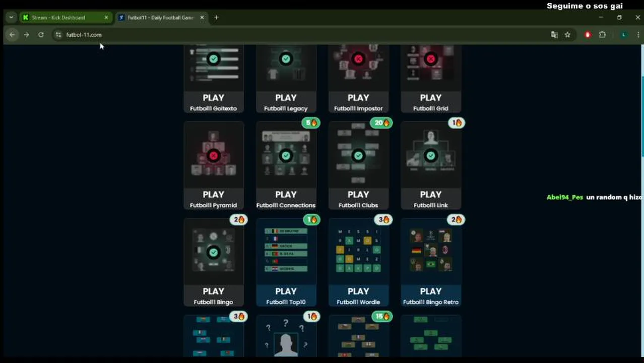Click the browser forward arrow
Image resolution: width=644 pixels, height=363 pixels.
(x=26, y=35)
